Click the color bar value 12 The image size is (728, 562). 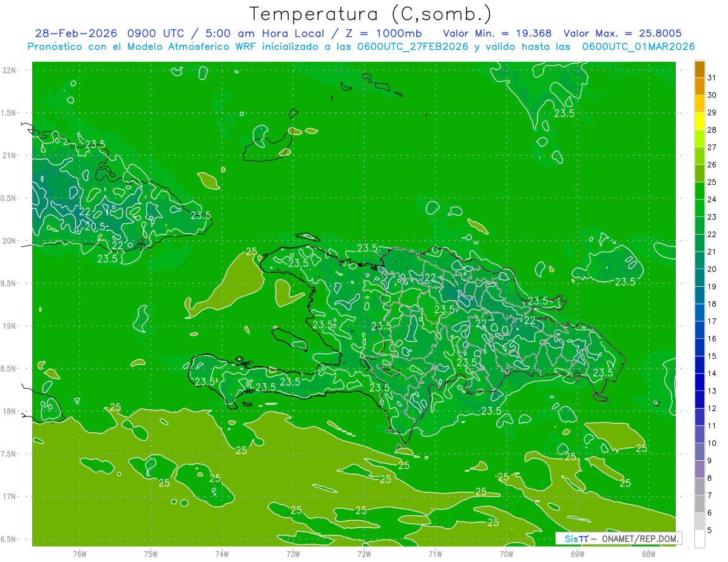pyautogui.click(x=712, y=409)
